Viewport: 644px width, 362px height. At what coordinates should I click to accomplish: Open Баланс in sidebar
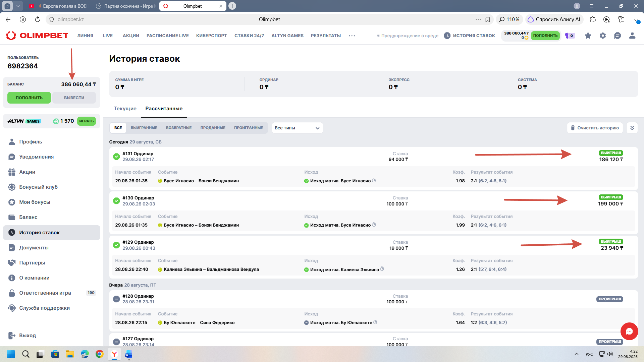[52, 217]
